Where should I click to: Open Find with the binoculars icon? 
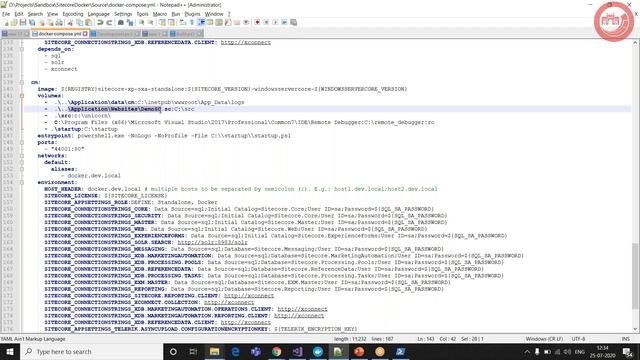tap(121, 22)
